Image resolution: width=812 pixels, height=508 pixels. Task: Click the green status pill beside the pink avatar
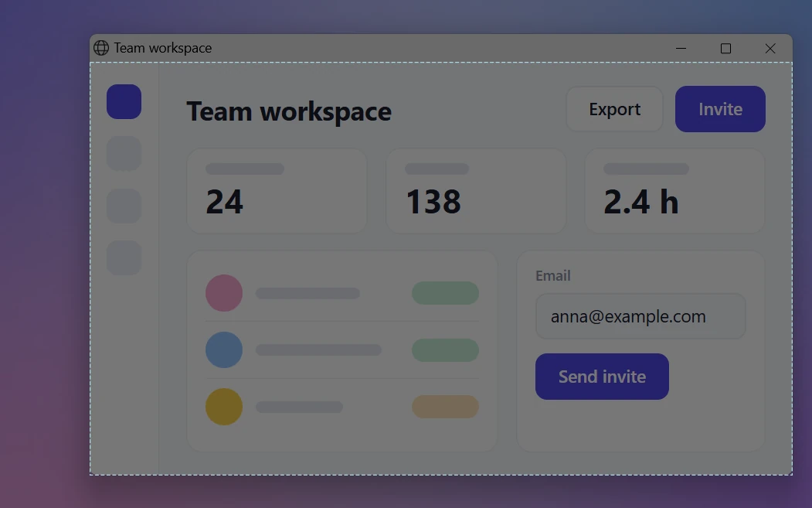click(445, 293)
